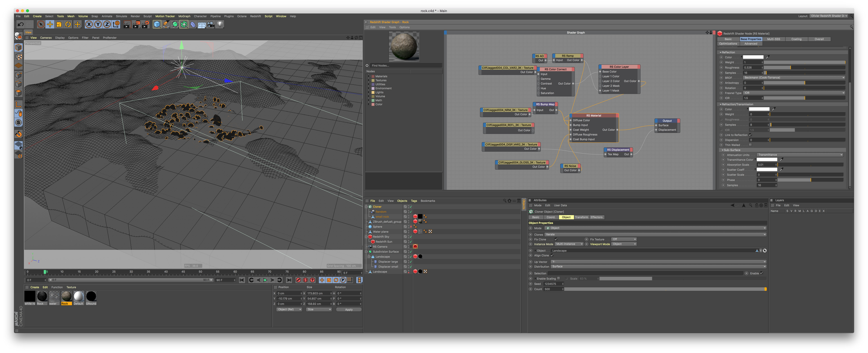Toggle X-axis lock button
Viewport: 868px width, 353px height.
click(89, 24)
